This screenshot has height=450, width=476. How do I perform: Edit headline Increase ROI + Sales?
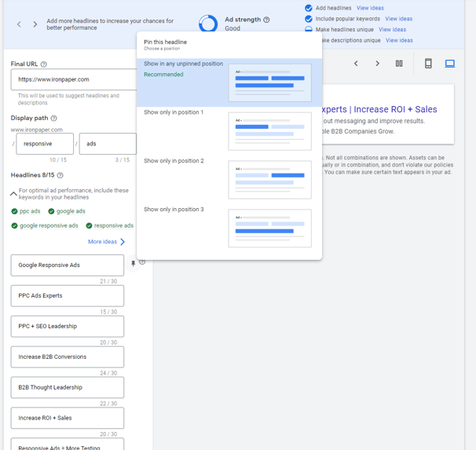click(x=68, y=418)
